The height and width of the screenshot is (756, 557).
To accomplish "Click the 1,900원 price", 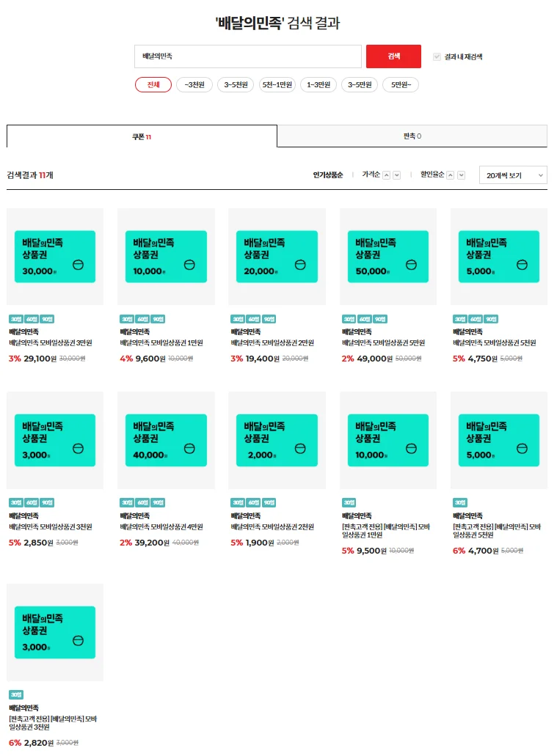I will point(260,543).
